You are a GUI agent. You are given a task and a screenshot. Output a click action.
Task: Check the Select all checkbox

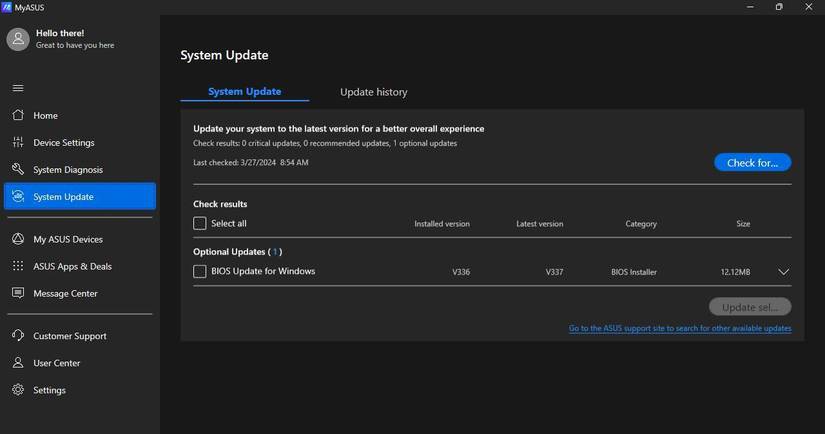[200, 224]
